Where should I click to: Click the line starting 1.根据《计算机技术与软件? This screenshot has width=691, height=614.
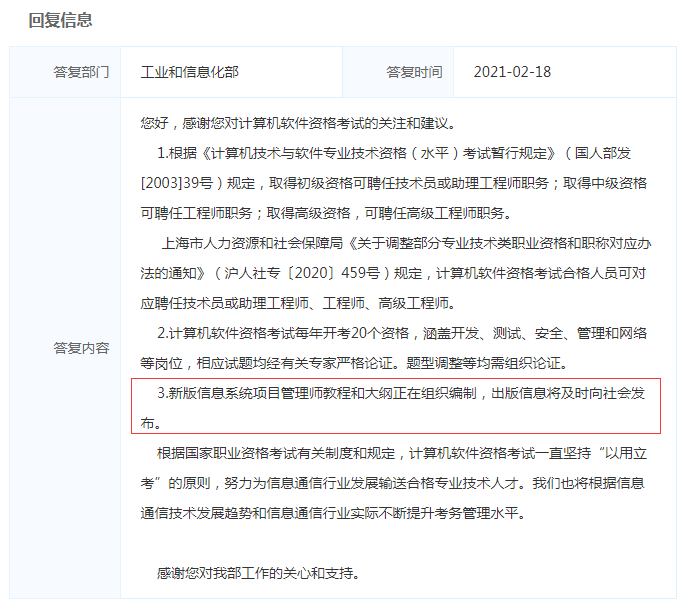point(394,153)
